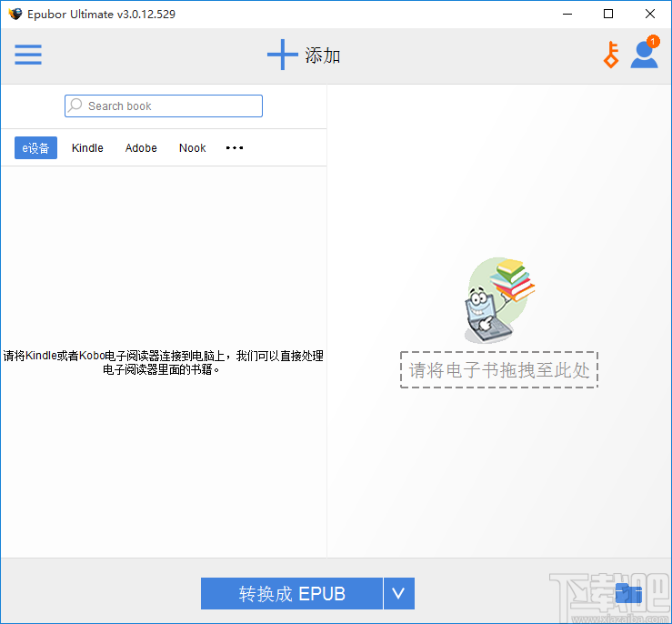The height and width of the screenshot is (624, 672).
Task: Show more sources via three dots
Action: (x=235, y=148)
